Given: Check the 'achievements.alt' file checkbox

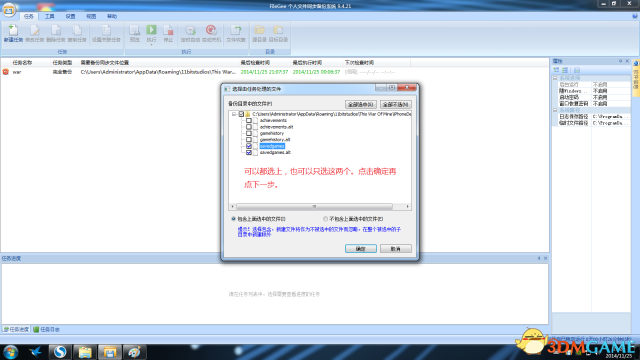Looking at the screenshot, I should (x=249, y=127).
